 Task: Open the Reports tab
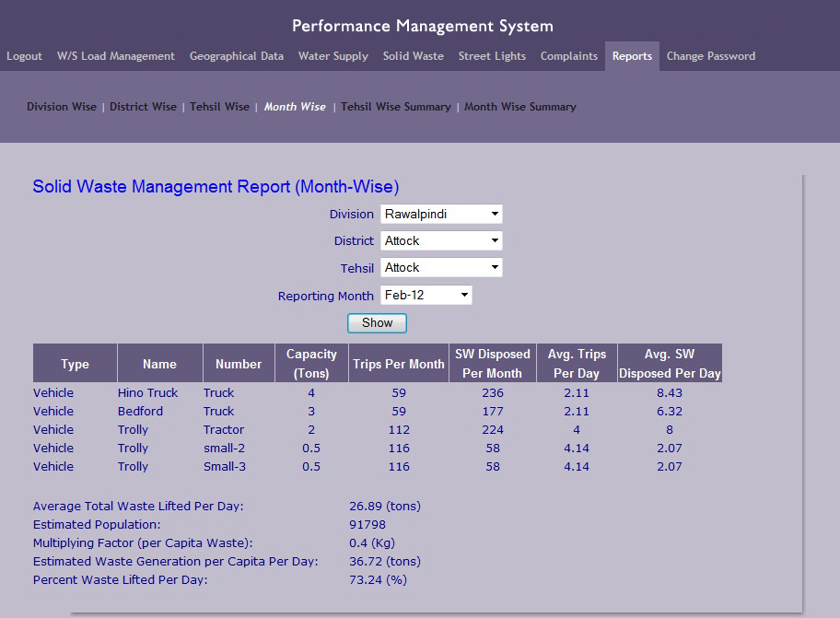(x=632, y=56)
